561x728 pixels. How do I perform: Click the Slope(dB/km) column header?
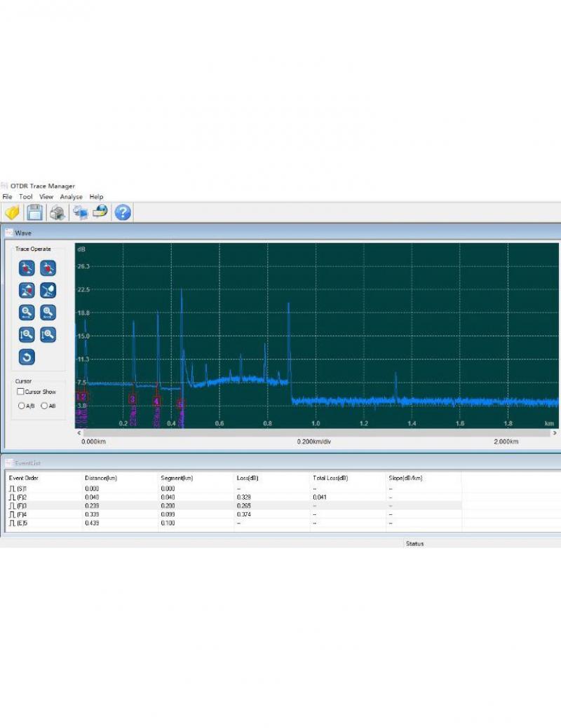(406, 478)
